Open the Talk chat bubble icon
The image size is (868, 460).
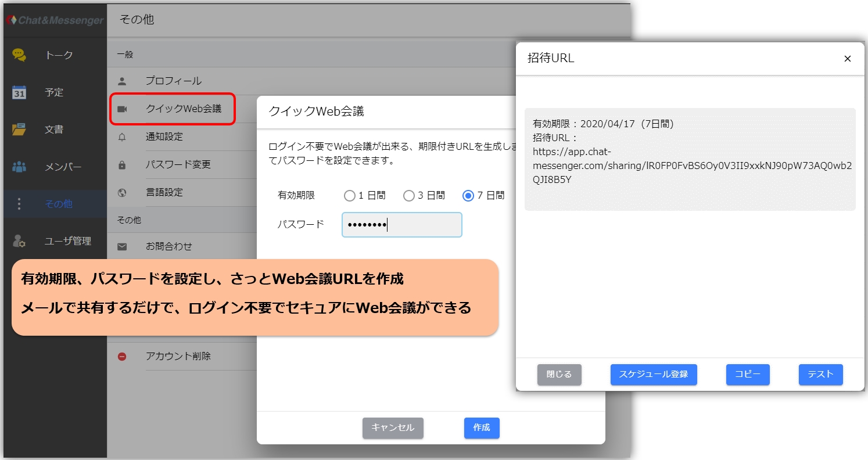coord(19,55)
